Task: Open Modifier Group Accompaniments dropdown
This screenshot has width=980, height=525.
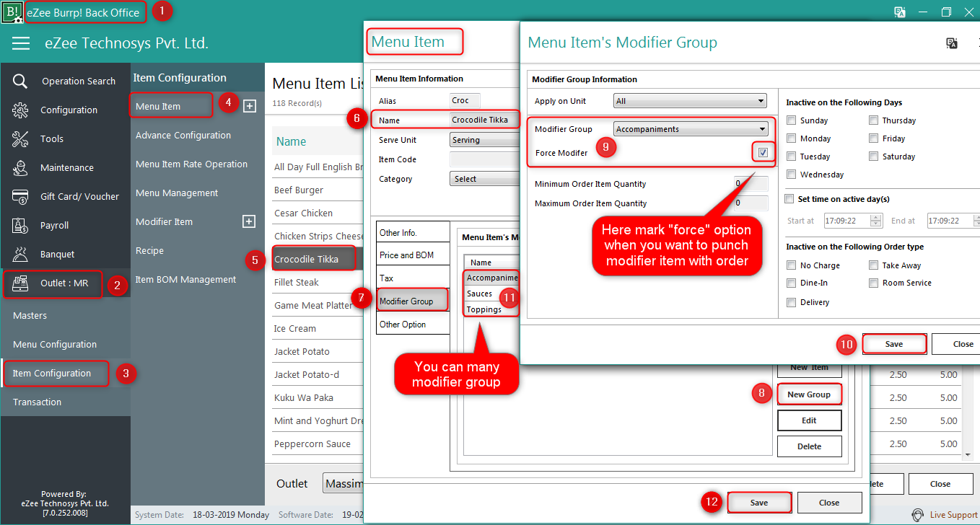Action: (691, 129)
